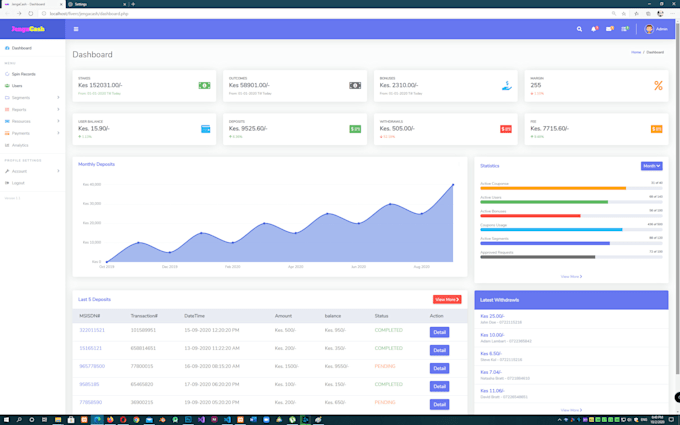
Task: Switch to the Settings browser tab
Action: [x=97, y=4]
